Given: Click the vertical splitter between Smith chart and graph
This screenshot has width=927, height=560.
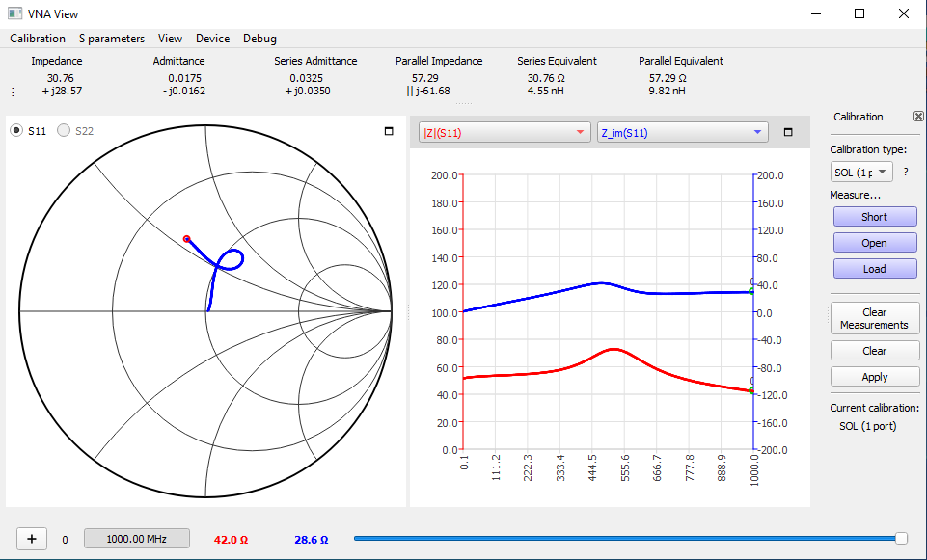Looking at the screenshot, I should click(x=409, y=311).
